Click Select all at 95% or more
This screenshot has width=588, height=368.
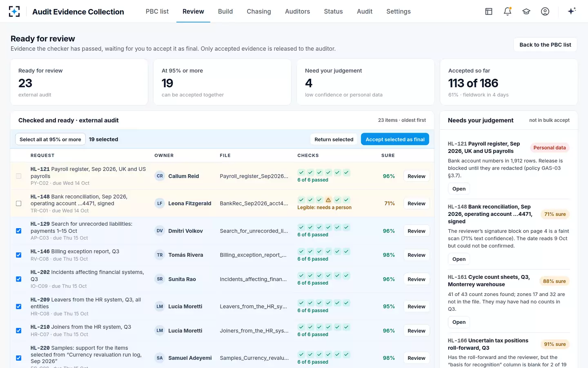click(50, 139)
